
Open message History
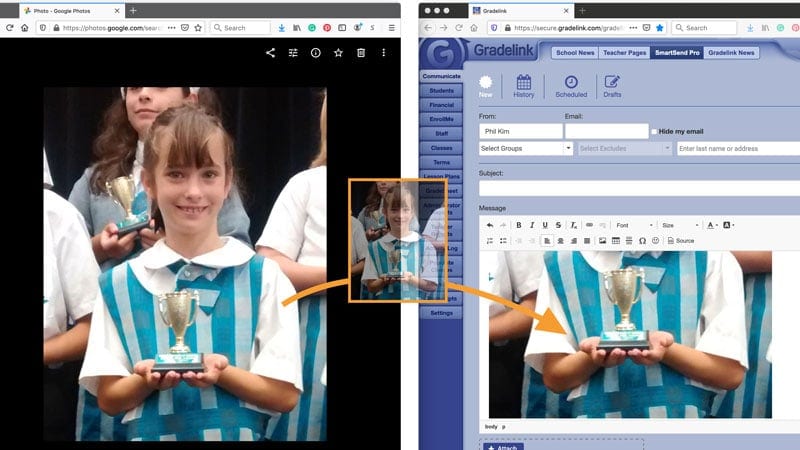point(523,86)
